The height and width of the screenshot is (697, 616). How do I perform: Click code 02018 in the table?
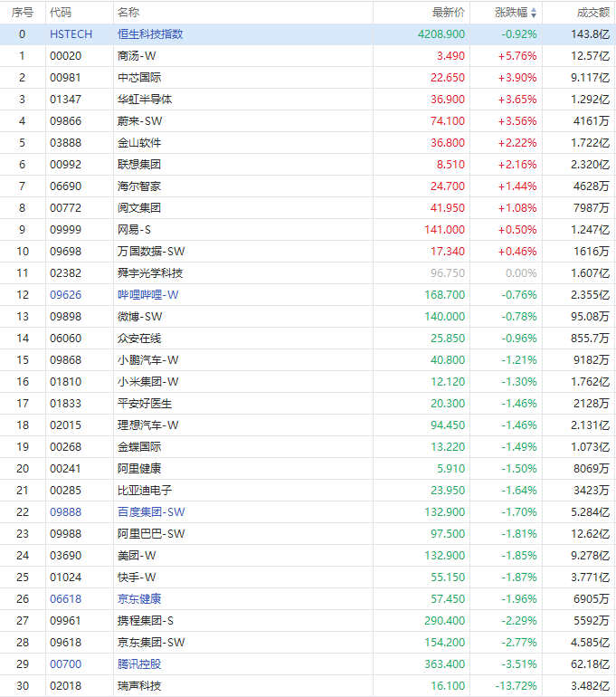pos(66,686)
